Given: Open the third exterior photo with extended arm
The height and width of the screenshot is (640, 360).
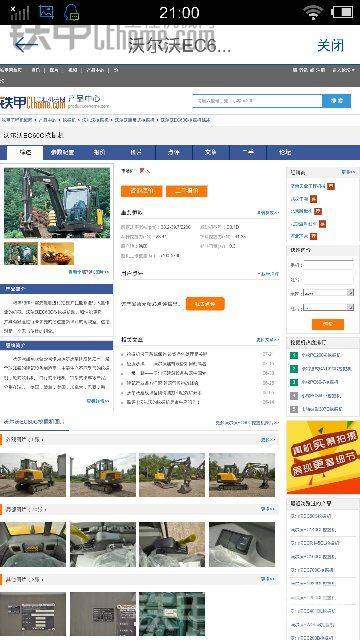Looking at the screenshot, I should pos(172,475).
